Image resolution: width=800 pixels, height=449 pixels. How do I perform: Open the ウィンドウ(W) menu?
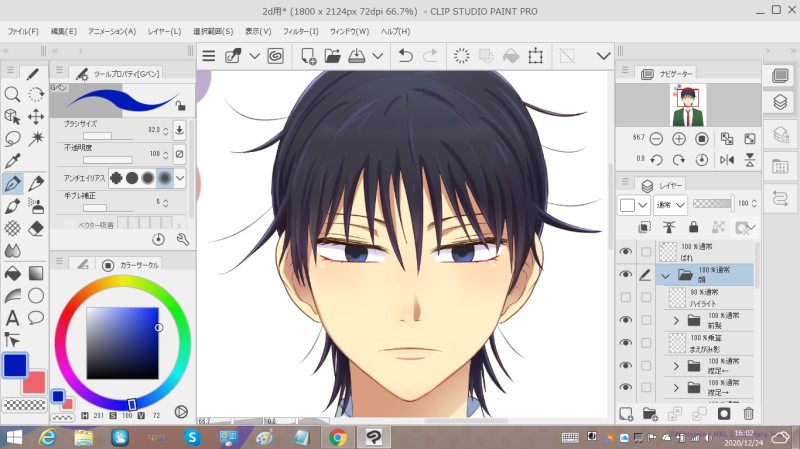point(349,32)
